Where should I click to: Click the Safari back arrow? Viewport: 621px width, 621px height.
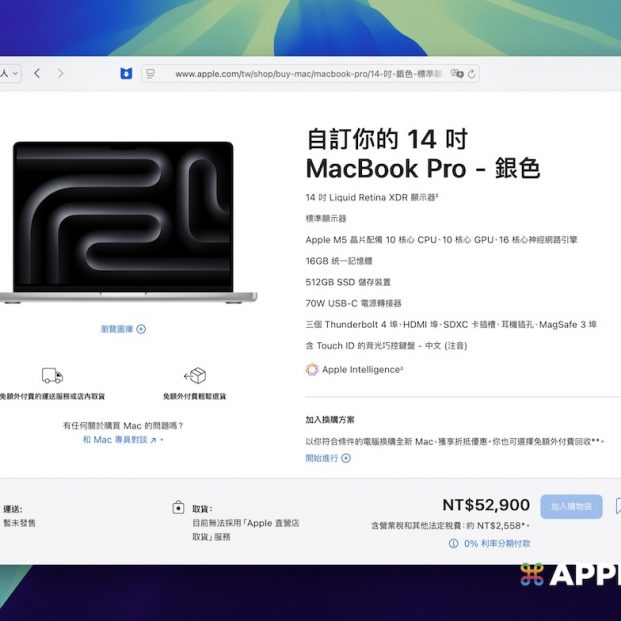pyautogui.click(x=37, y=73)
